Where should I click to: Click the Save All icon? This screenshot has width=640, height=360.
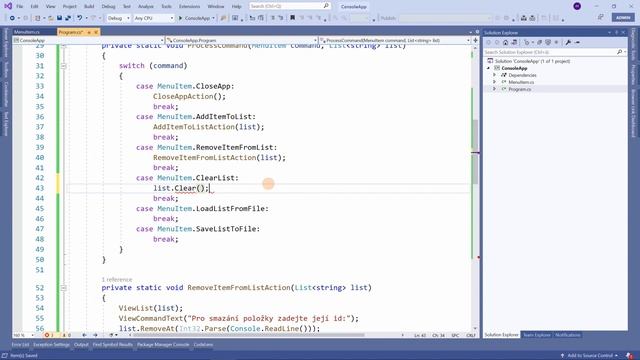(x=68, y=18)
